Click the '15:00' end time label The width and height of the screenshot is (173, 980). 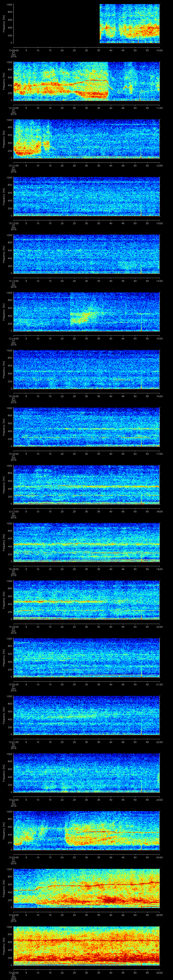point(159,339)
